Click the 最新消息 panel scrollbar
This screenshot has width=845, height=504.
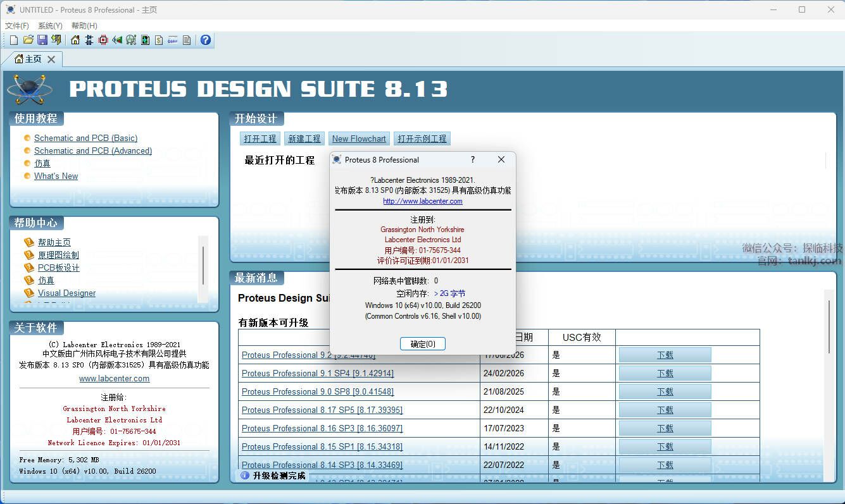click(829, 386)
